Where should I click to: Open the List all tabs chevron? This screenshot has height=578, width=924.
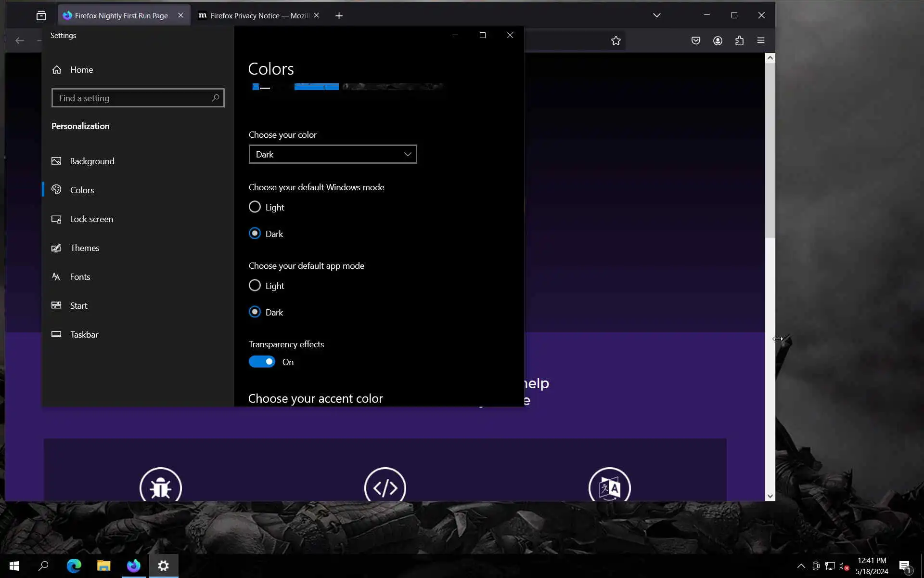pos(656,15)
